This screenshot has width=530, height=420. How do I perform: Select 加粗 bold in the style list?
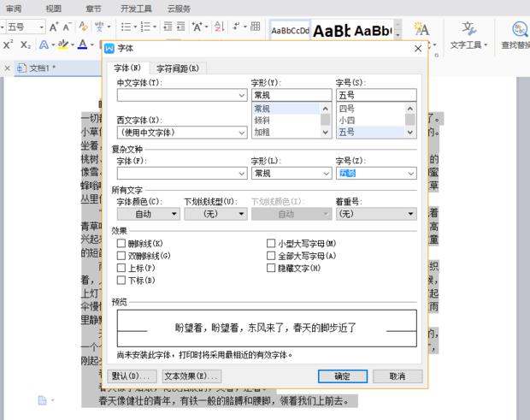(x=286, y=132)
